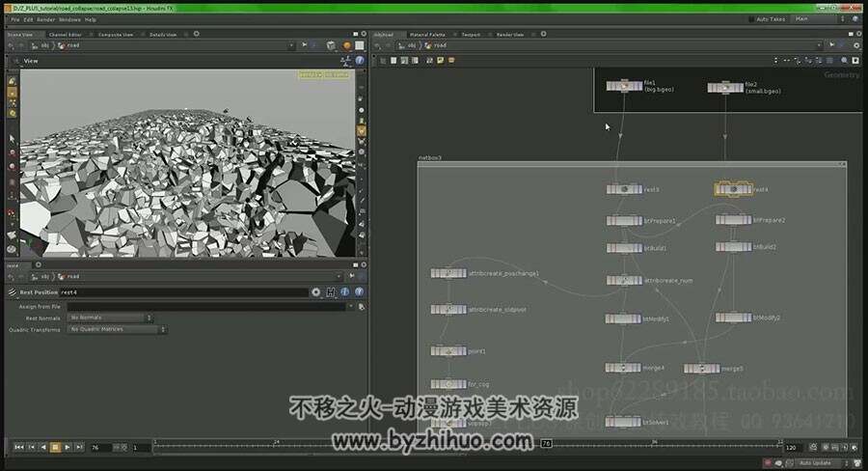Click the play forward button

67,447
